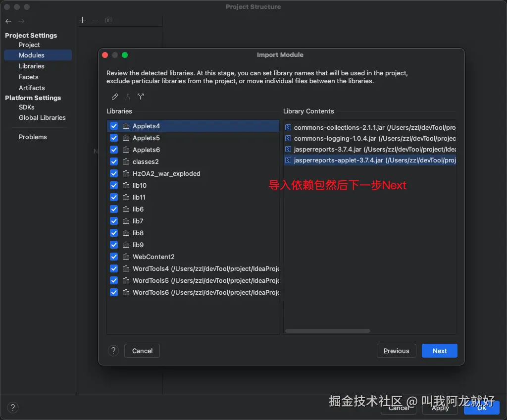Screen dimensions: 507x420
Task: Uncheck the lib11 library checkbox
Action: [114, 197]
